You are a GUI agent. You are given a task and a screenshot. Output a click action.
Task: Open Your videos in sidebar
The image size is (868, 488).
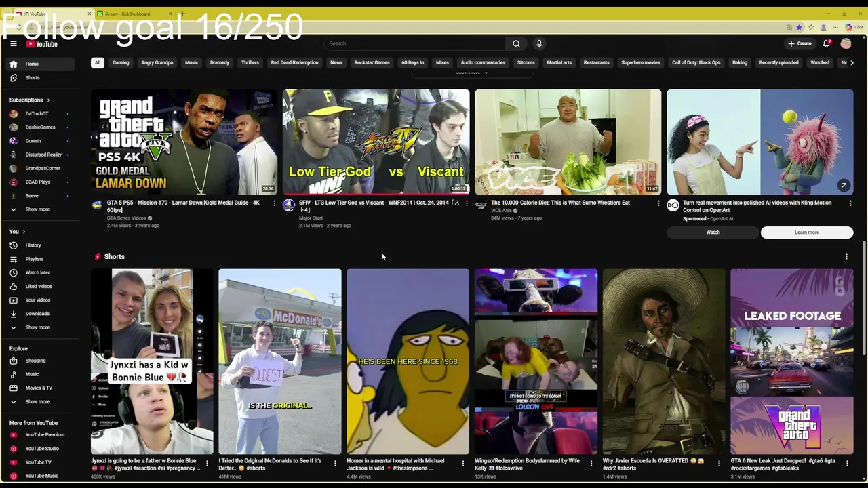tap(41, 300)
